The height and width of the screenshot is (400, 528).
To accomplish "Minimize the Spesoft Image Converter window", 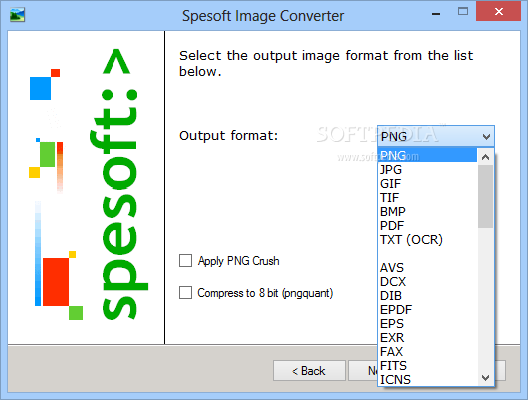I will (436, 13).
